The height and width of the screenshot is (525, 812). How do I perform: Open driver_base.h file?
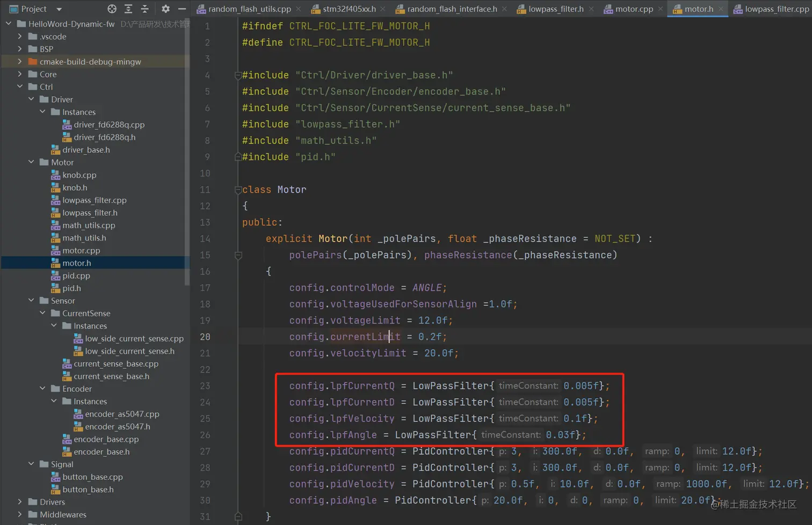click(x=86, y=150)
